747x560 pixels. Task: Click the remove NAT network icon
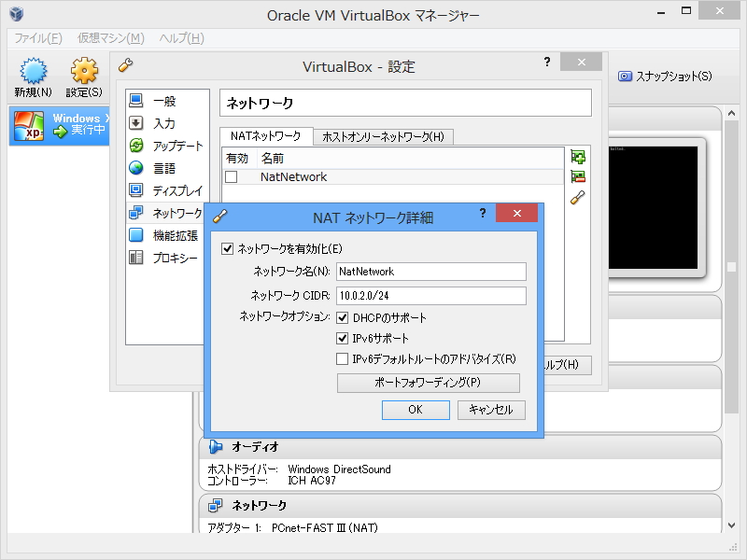(579, 176)
